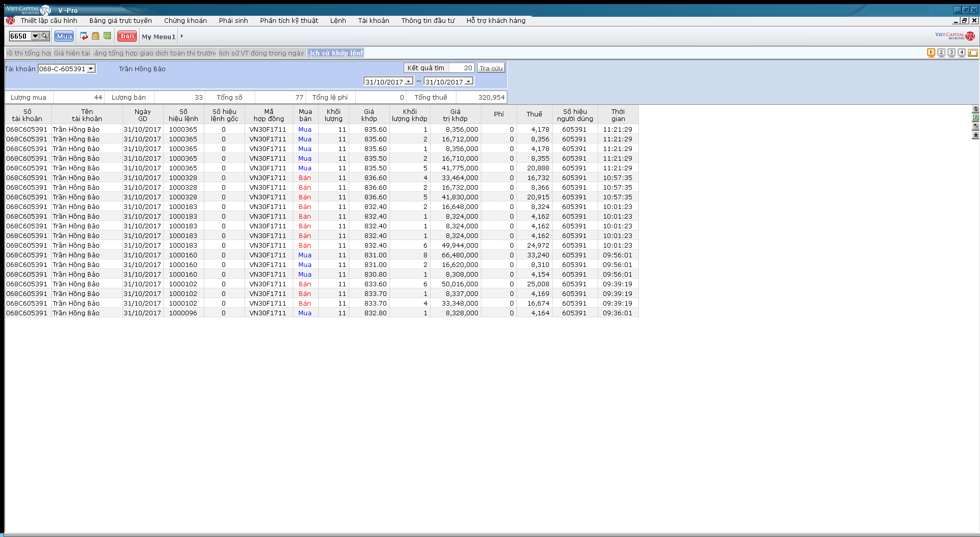Switch to screen 2 monitor icon
Image resolution: width=980 pixels, height=537 pixels.
pos(941,53)
